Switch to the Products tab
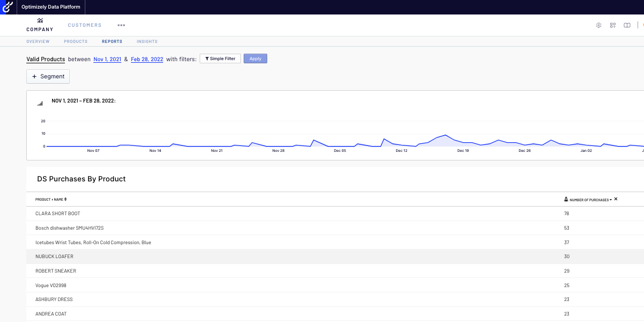The image size is (644, 322). click(75, 41)
